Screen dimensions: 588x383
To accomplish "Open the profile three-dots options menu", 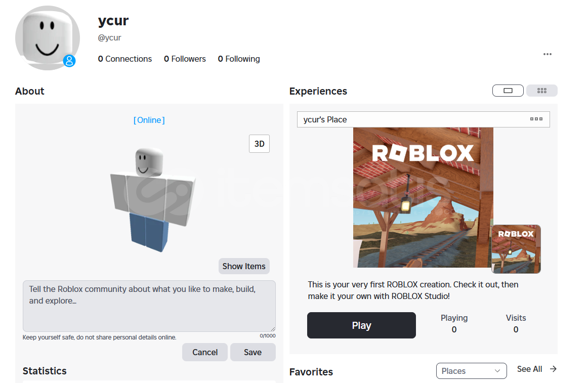I will tap(547, 54).
